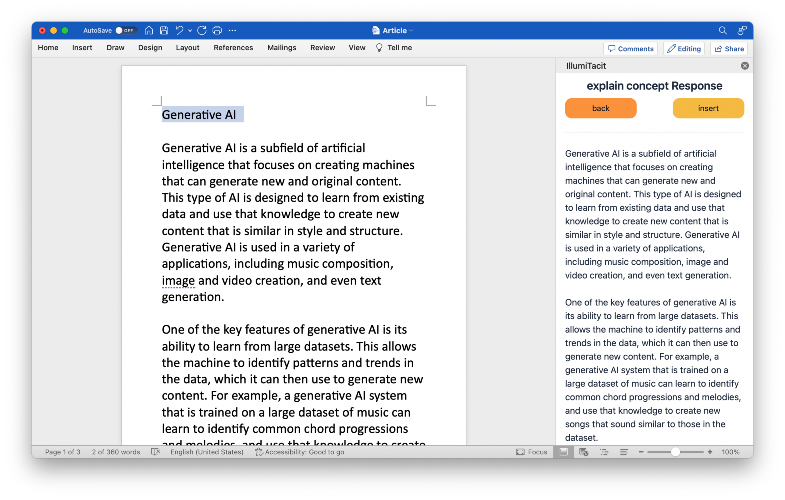Click the underlined word 'image' in document

178,281
